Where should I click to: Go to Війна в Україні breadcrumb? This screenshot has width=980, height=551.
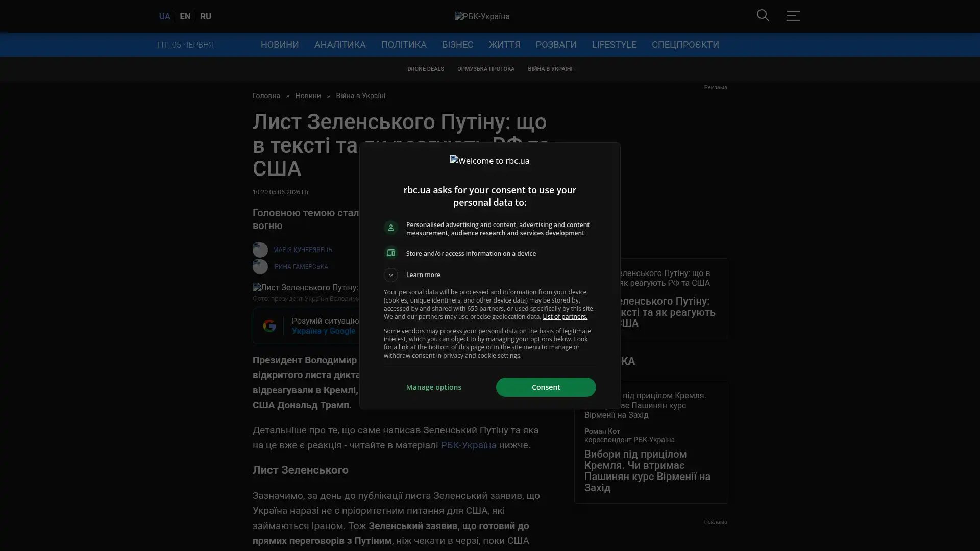pyautogui.click(x=360, y=96)
